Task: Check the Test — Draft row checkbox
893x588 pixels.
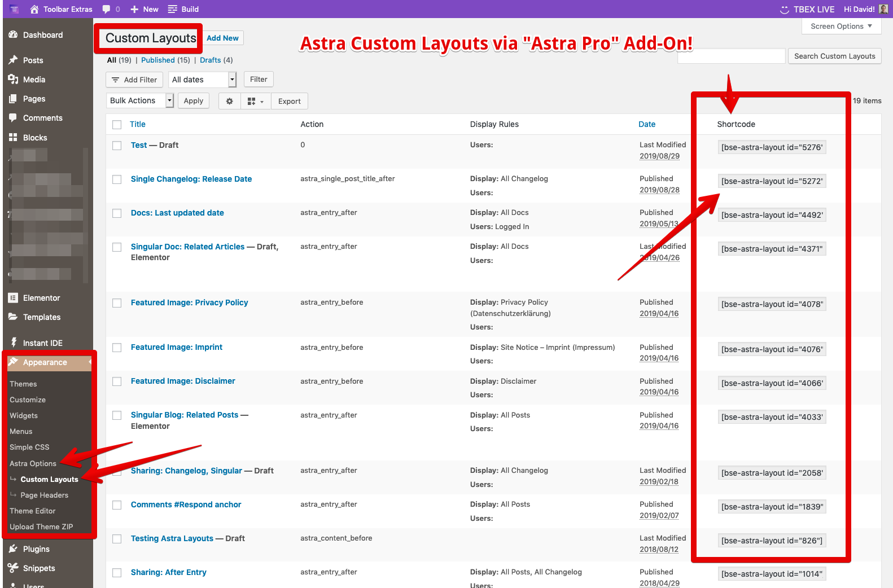Action: tap(117, 146)
